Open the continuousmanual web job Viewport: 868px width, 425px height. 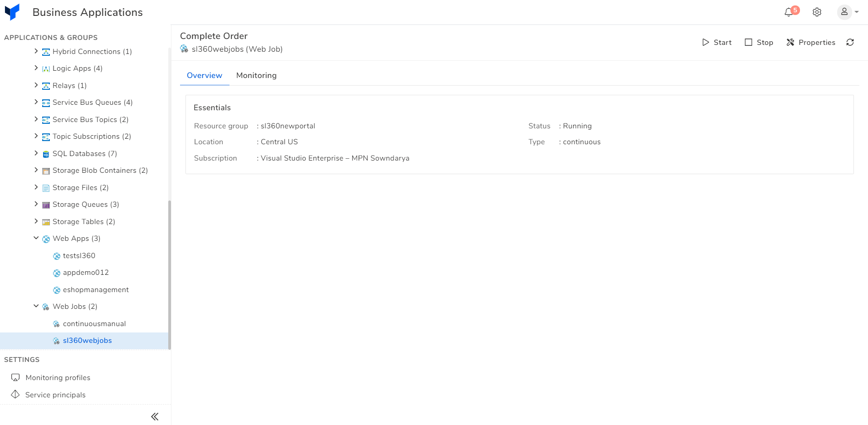click(x=94, y=323)
